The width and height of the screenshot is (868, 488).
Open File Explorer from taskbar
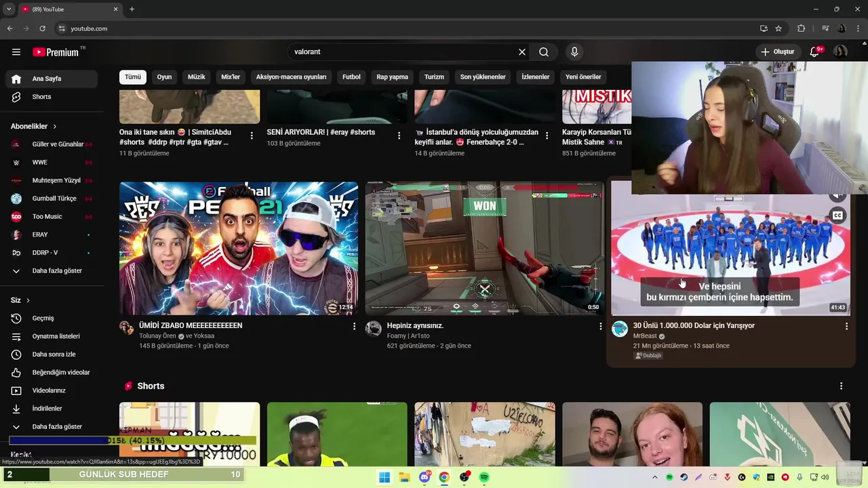pos(404,477)
